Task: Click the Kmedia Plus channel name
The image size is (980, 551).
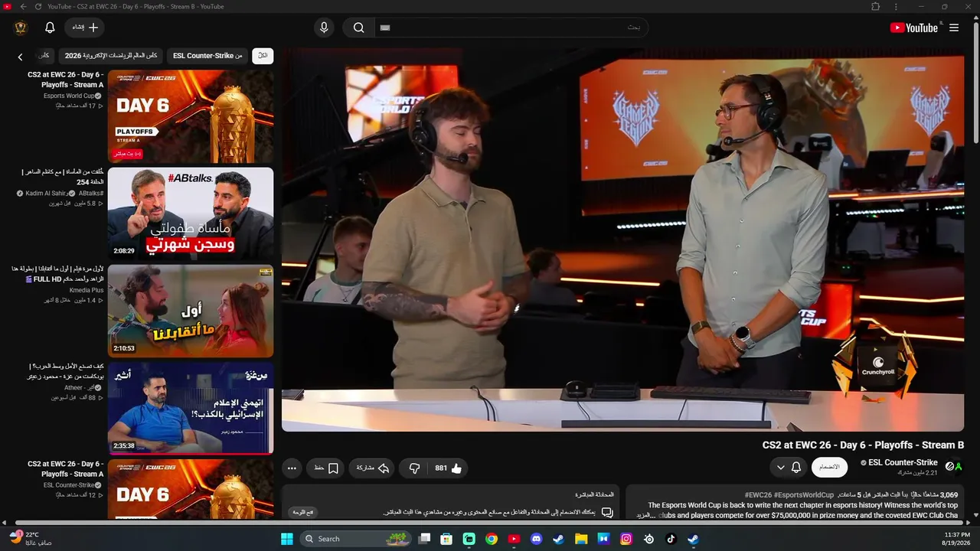Action: (x=87, y=291)
